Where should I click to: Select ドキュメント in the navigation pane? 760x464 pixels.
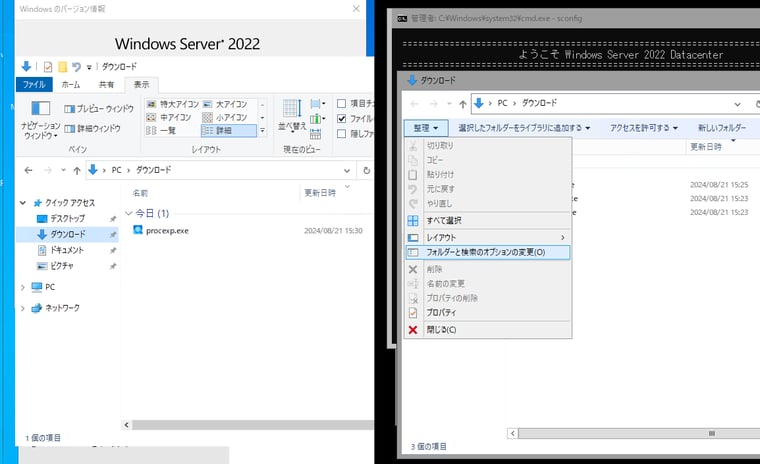pos(67,250)
